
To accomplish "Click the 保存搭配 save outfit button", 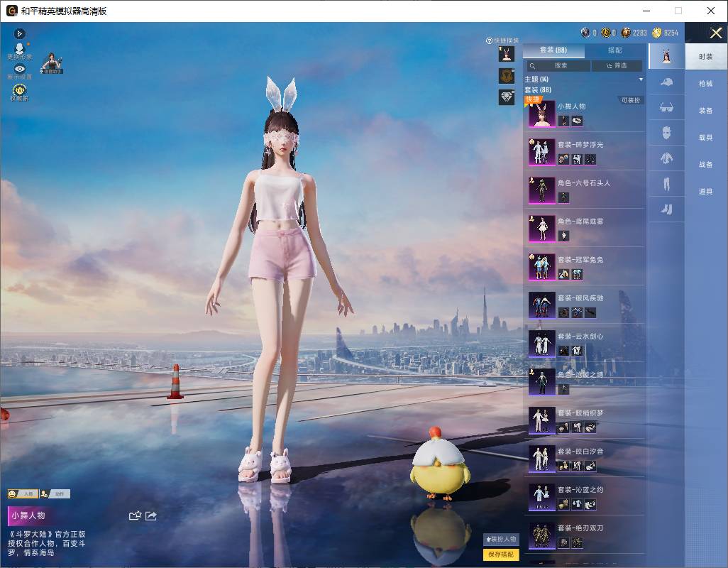I will tap(501, 554).
